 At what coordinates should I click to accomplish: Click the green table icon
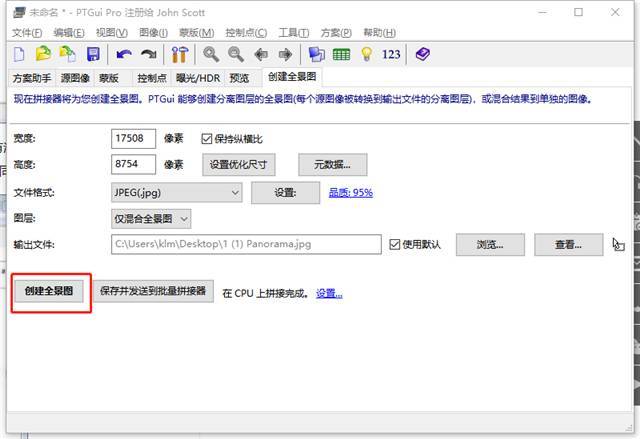click(x=341, y=54)
